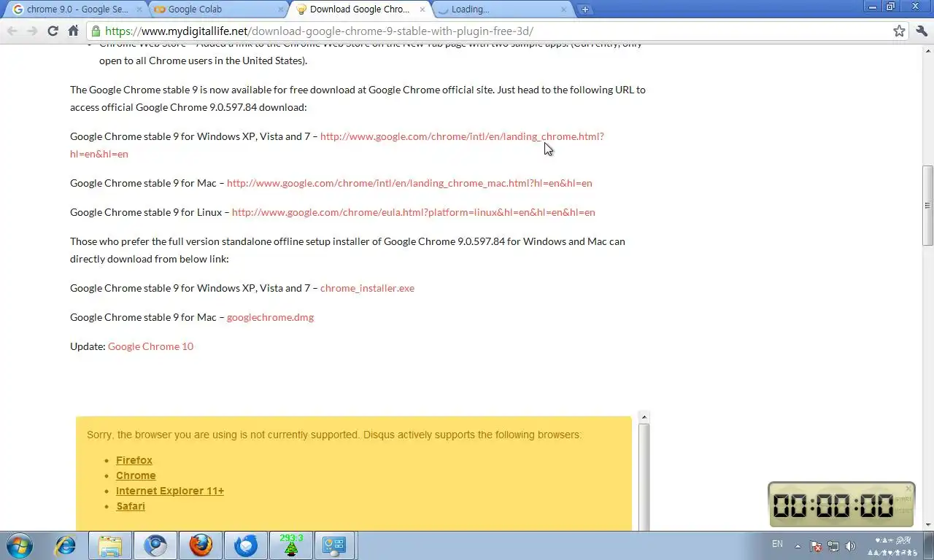Viewport: 934px width, 560px height.
Task: Click the address bar URL field
Action: tap(496, 31)
